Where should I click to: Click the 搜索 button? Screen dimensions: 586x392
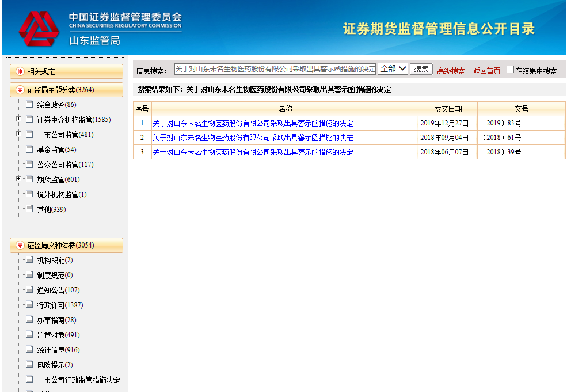pyautogui.click(x=421, y=69)
